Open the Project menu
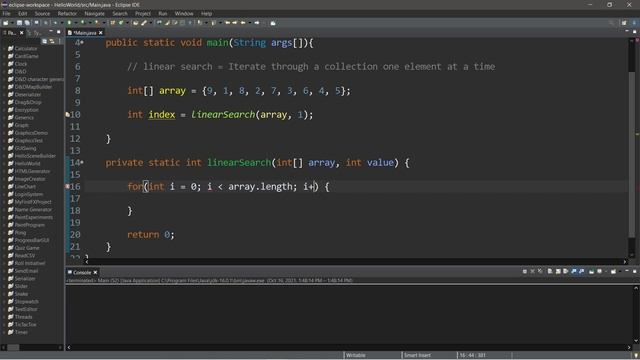 coord(143,13)
